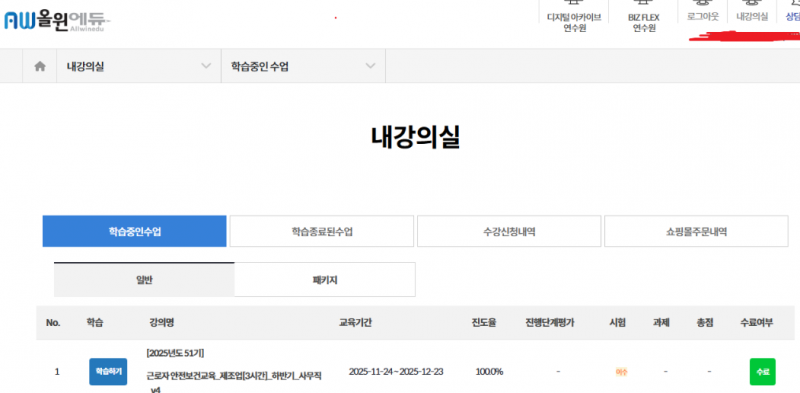Click the [2025년도 51기] label
The image size is (800, 393).
click(x=175, y=353)
